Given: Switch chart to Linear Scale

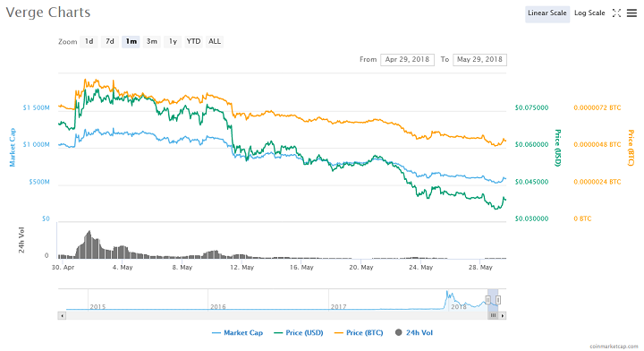Looking at the screenshot, I should click(x=547, y=13).
